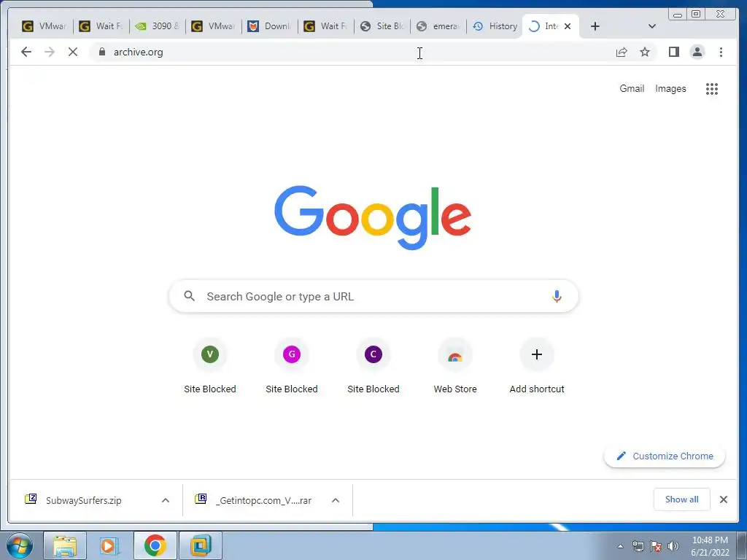Stop loading the page

[73, 52]
